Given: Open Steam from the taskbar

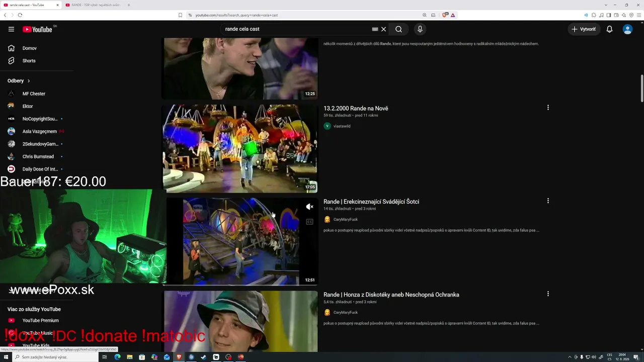Looking at the screenshot, I should click(x=203, y=357).
